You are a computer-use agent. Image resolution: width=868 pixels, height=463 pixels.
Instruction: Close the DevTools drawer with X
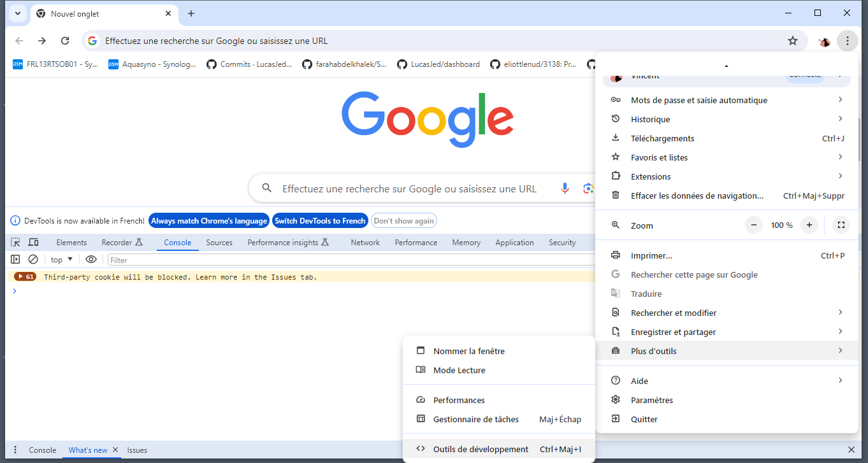click(851, 450)
